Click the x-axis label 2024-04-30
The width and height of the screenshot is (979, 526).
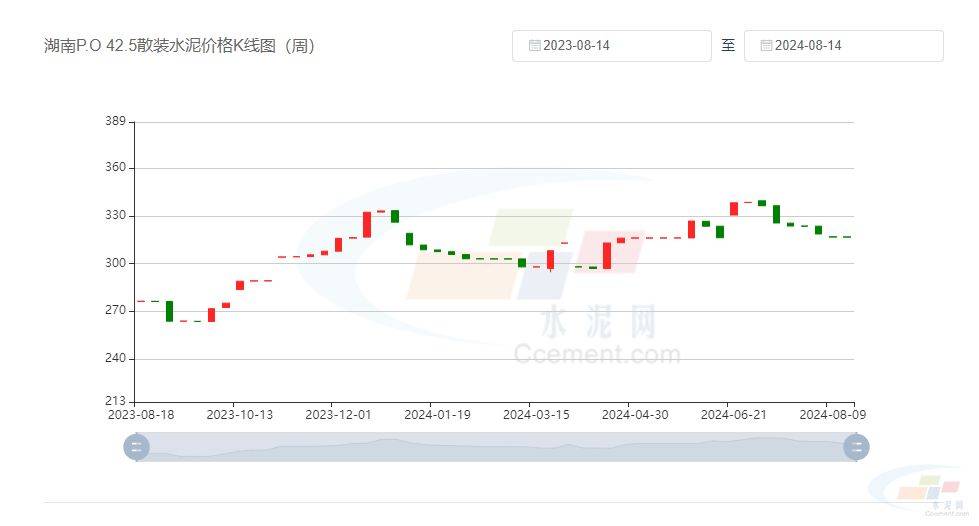click(635, 415)
